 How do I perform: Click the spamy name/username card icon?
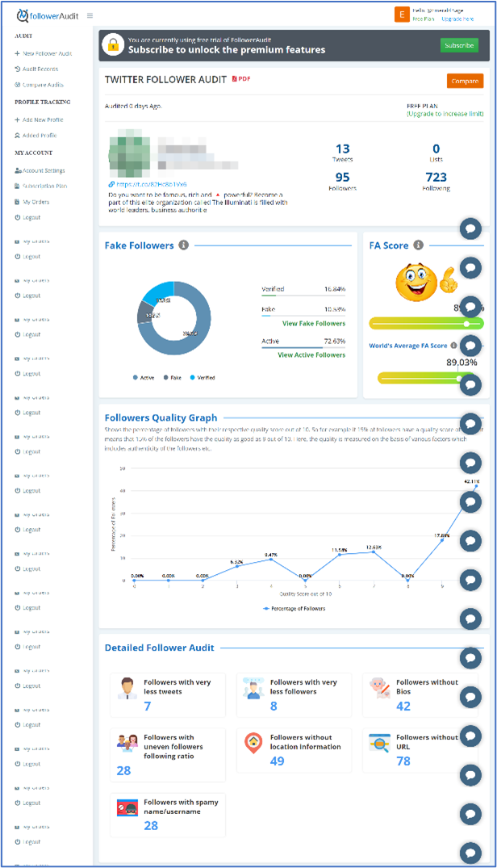[127, 808]
